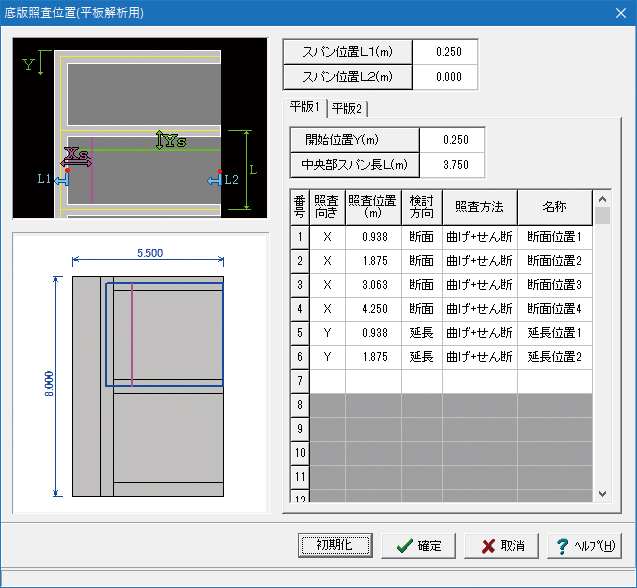This screenshot has height=588, width=637.
Task: Select row 5 header in the table
Action: [x=299, y=333]
